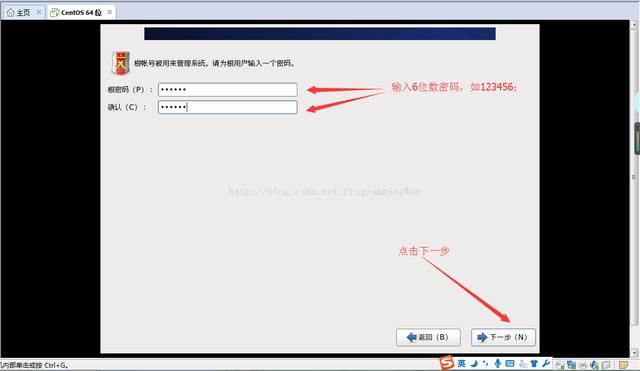The height and width of the screenshot is (371, 640).
Task: Open the Sogou skin shirt icon
Action: click(534, 363)
